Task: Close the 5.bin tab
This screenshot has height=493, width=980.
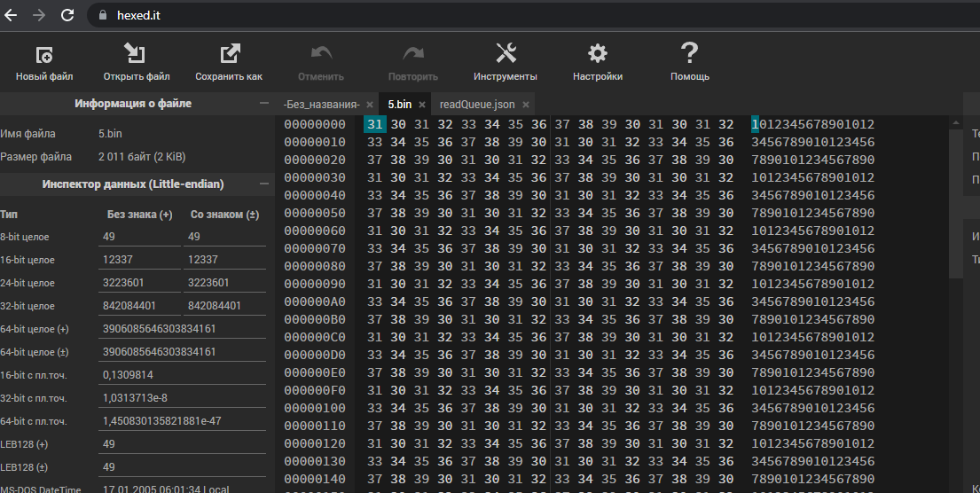Action: click(x=422, y=105)
